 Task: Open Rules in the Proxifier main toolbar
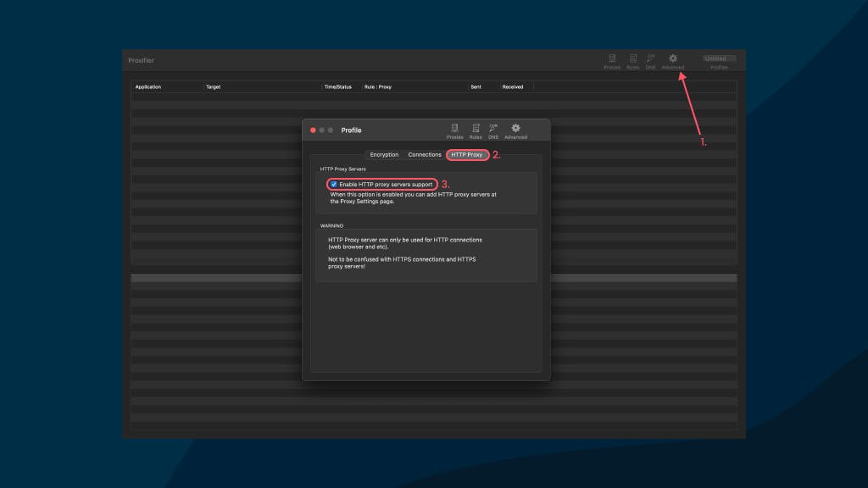point(632,61)
